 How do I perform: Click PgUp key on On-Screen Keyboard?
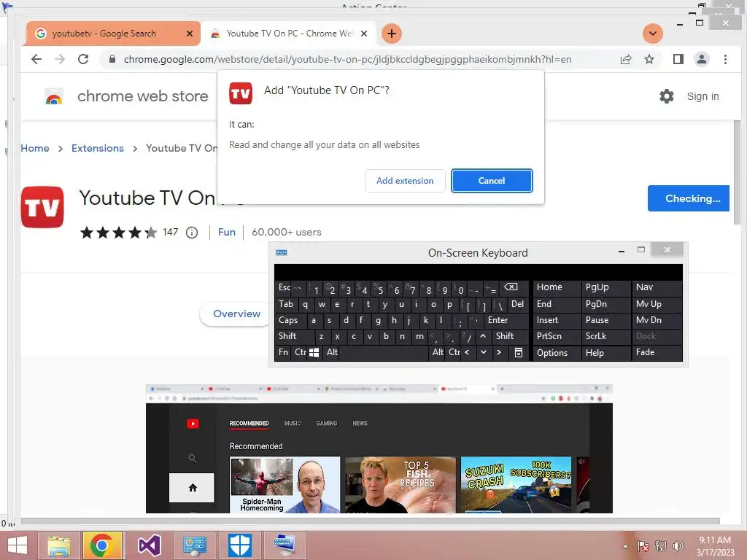pos(606,287)
